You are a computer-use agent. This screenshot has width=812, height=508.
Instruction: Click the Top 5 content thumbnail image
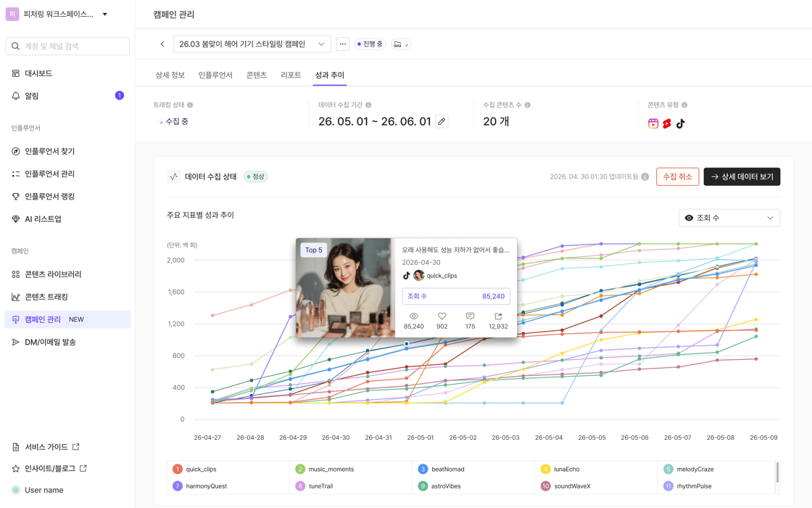342,287
